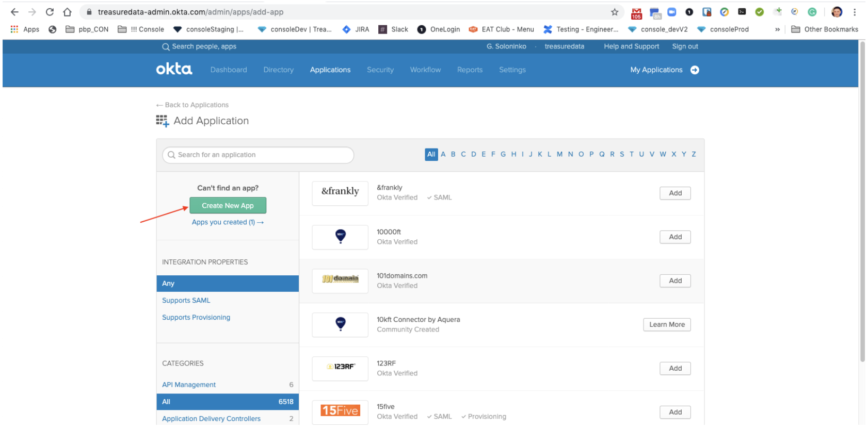The height and width of the screenshot is (430, 868).
Task: Open the Security menu
Action: click(380, 70)
